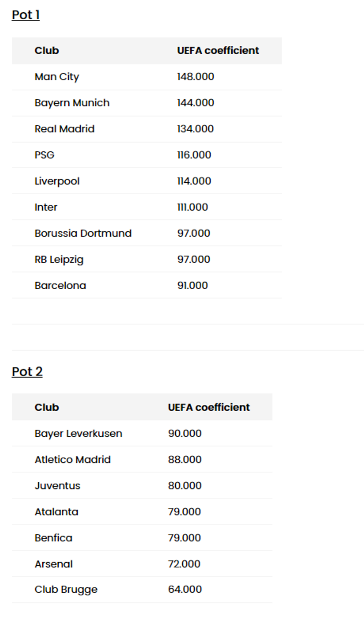The image size is (364, 618).
Task: Click the RB Leipzig club name
Action: pyautogui.click(x=59, y=259)
